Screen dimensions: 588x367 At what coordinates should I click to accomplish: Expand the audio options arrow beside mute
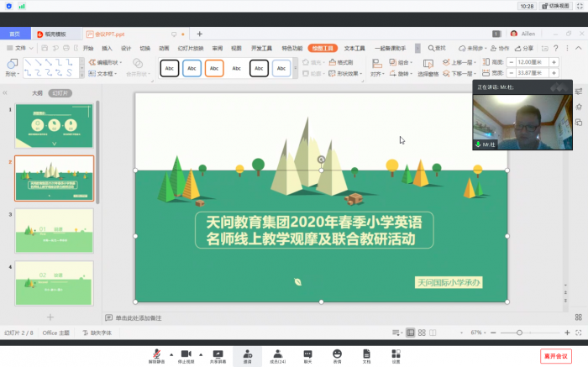[x=171, y=354]
